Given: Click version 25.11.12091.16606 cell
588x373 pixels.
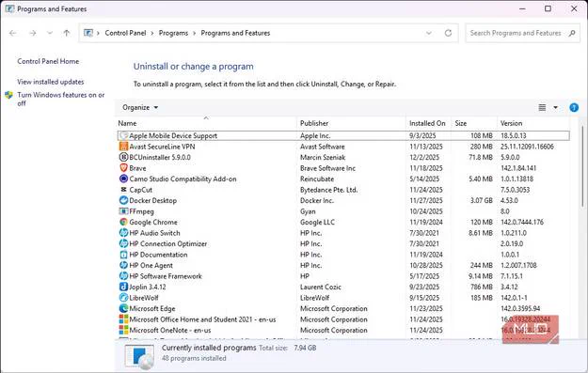Looking at the screenshot, I should pos(527,147).
